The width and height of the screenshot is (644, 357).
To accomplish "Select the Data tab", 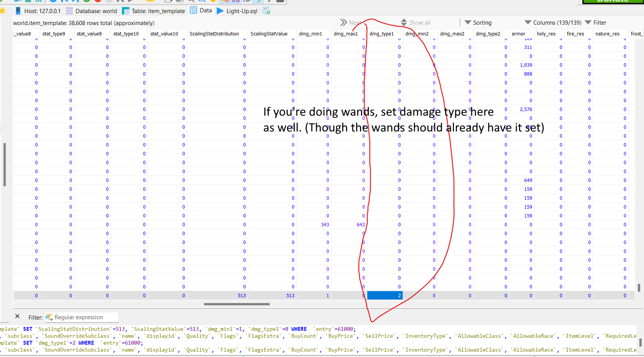I will coord(201,10).
